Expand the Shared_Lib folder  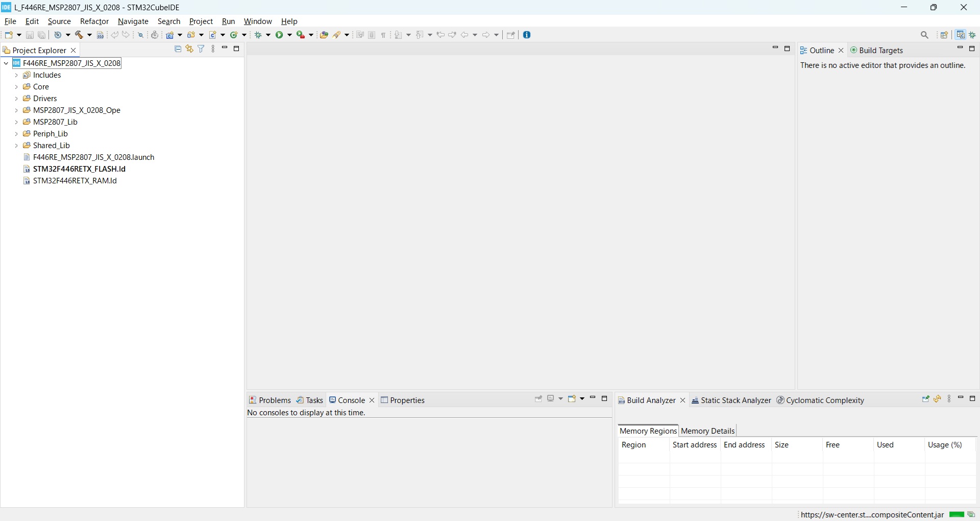point(16,146)
